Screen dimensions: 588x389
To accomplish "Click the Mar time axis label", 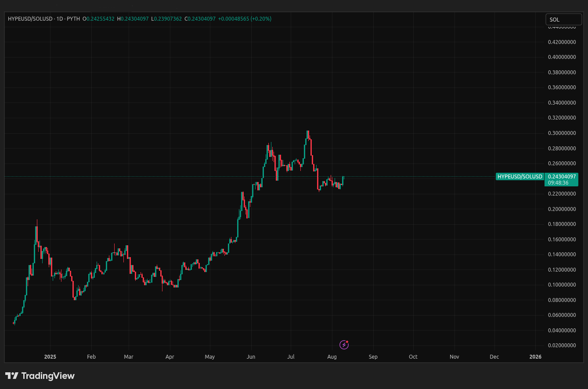I will (128, 357).
